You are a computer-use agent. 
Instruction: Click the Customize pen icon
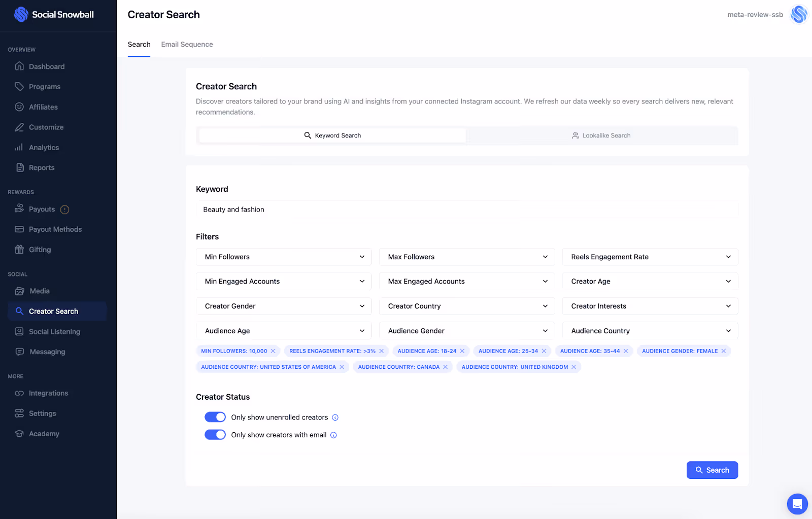[19, 127]
